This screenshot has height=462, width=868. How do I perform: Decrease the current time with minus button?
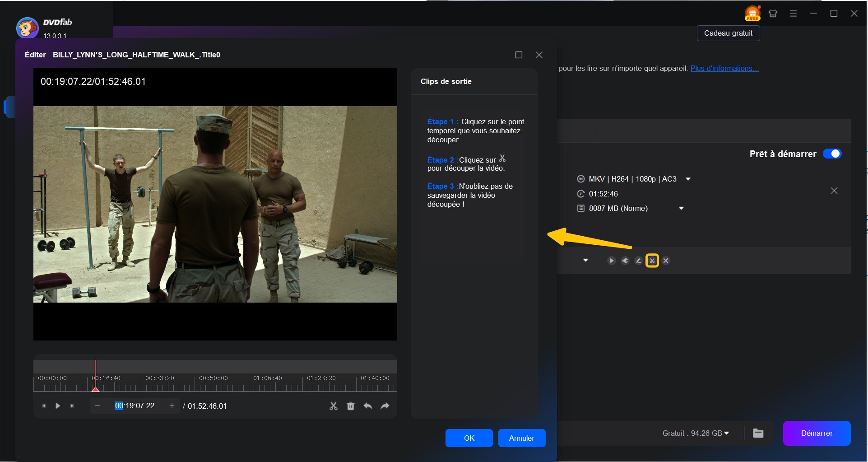[97, 406]
